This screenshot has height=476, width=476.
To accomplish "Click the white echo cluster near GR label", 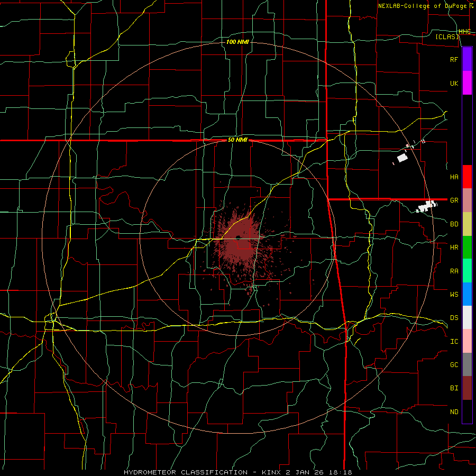I will point(427,206).
